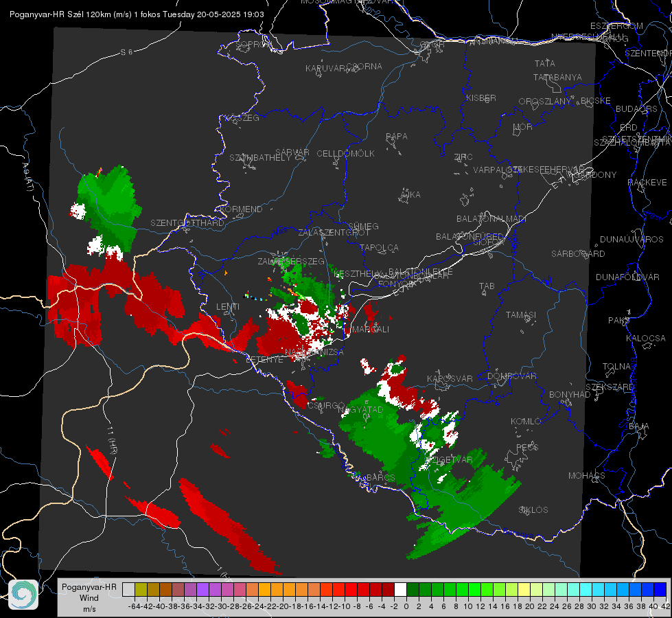Click the KAPUVÁR city label
The image size is (672, 618).
[x=325, y=69]
